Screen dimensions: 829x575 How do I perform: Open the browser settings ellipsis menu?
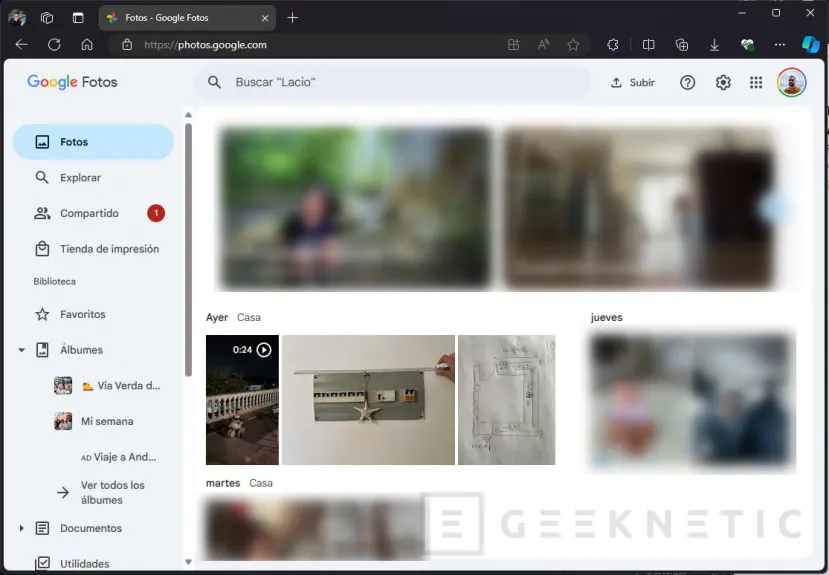coord(780,45)
